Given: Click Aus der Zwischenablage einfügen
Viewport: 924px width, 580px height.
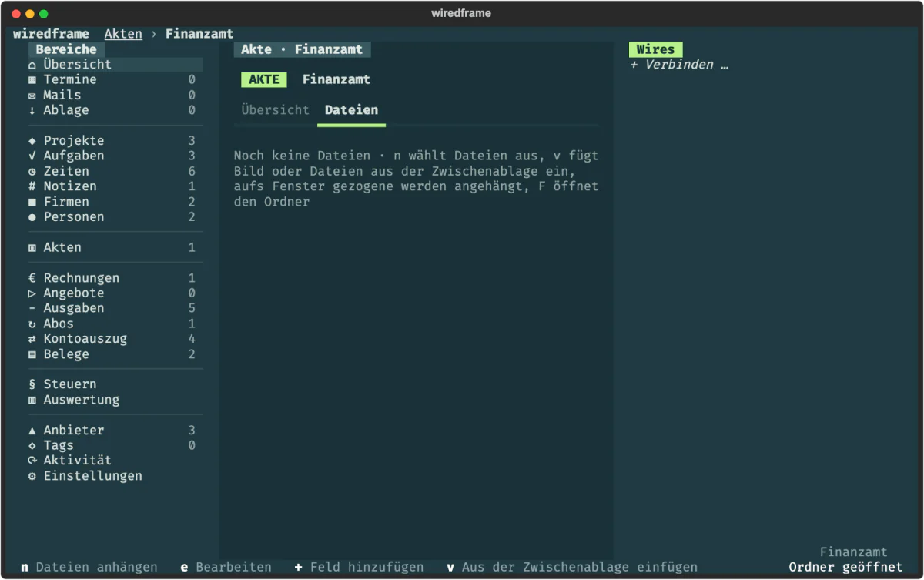Looking at the screenshot, I should click(572, 567).
